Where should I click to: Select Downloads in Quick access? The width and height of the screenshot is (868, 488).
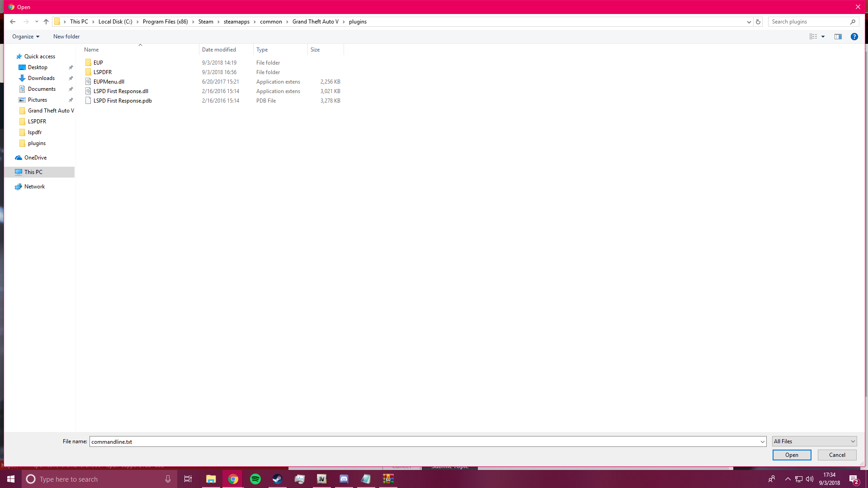(41, 78)
